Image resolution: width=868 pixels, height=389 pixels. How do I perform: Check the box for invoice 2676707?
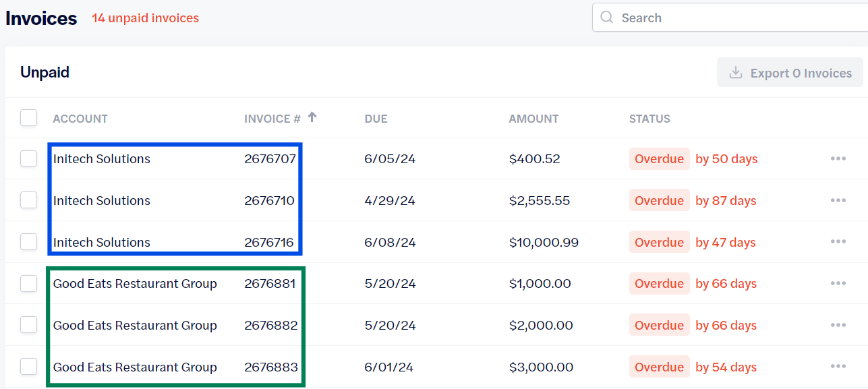coord(28,159)
